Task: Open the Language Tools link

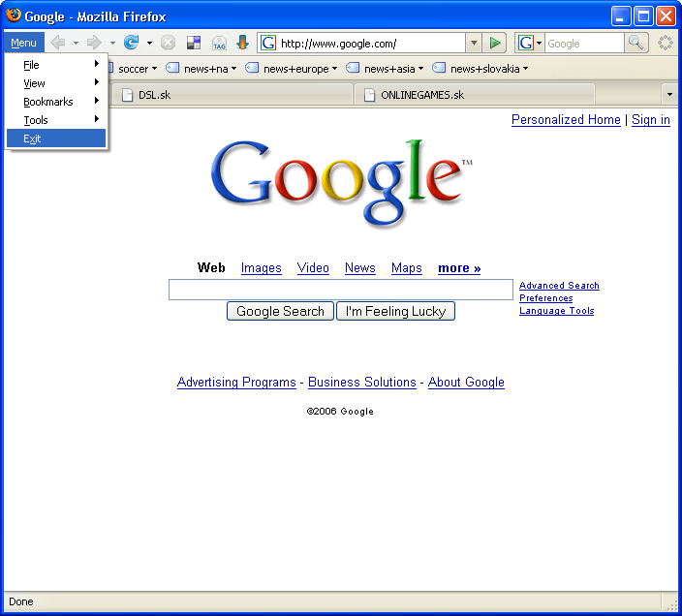Action: click(557, 311)
